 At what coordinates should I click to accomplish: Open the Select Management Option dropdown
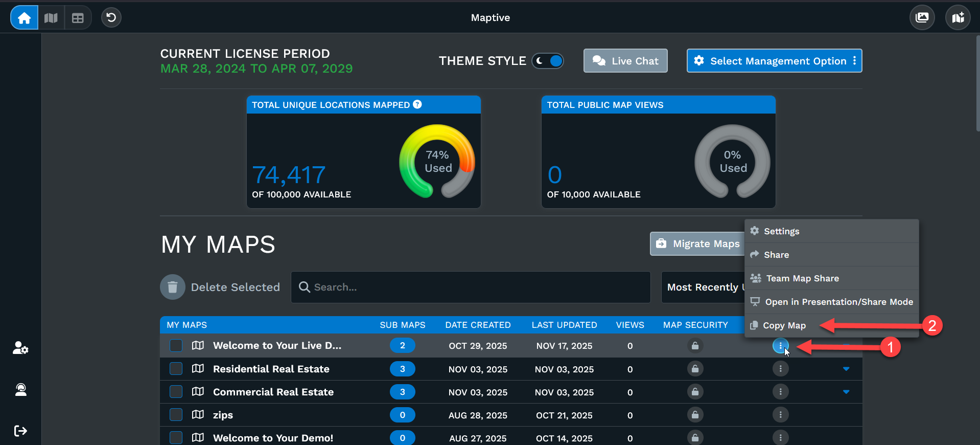[x=774, y=61]
